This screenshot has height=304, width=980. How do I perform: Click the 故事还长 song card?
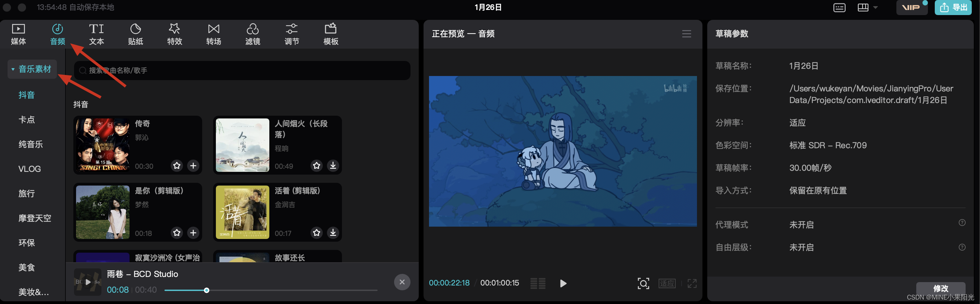277,256
